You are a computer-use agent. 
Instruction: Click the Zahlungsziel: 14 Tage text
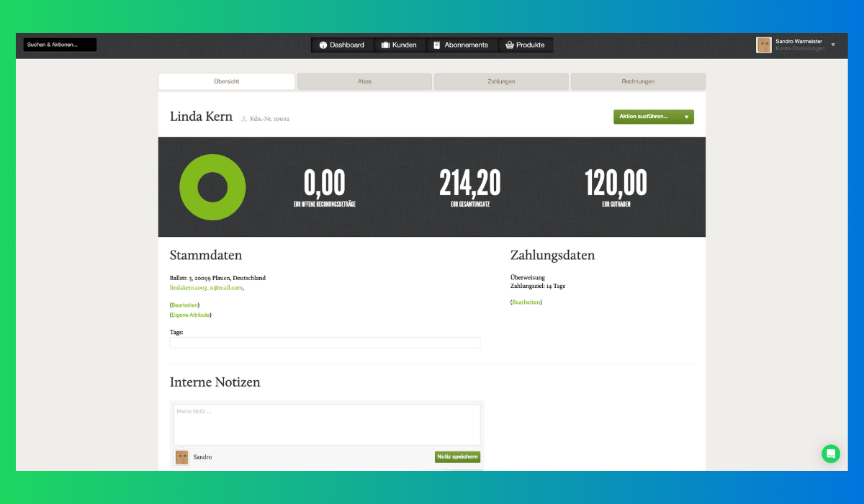[x=537, y=286]
